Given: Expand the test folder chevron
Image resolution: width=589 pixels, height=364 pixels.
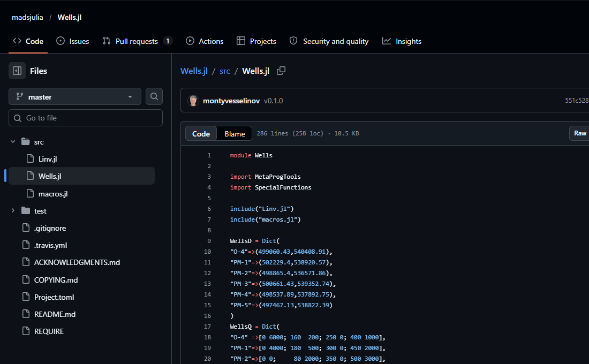Looking at the screenshot, I should [13, 211].
